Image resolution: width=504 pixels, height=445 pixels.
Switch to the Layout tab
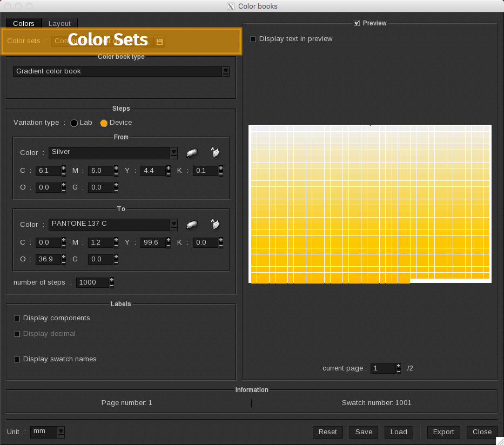[x=59, y=24]
